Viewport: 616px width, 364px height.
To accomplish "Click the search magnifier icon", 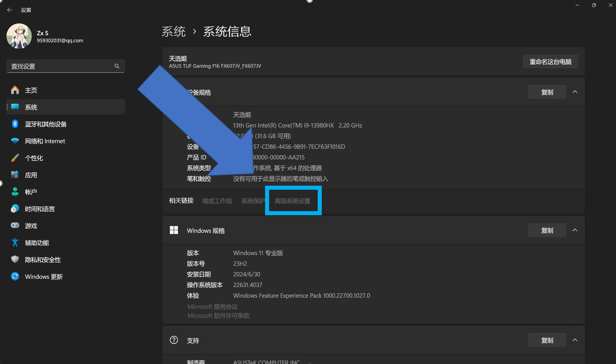I will 117,66.
